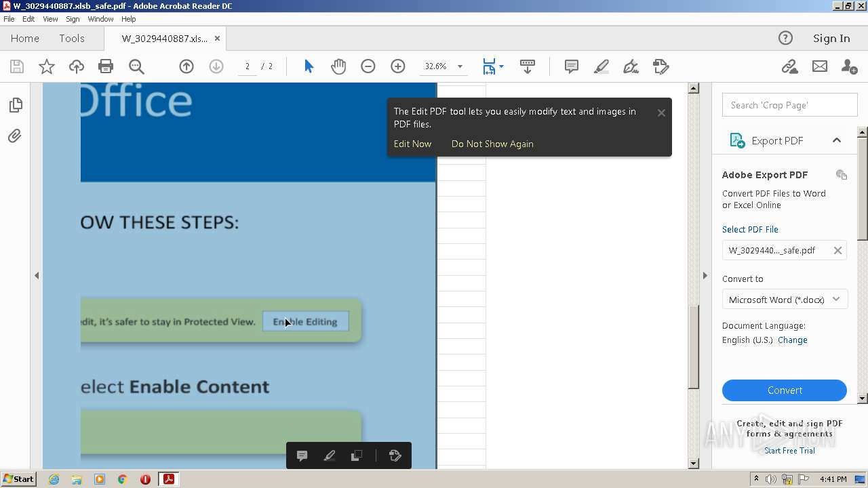Click the right pane scrollbar thumb
Viewport: 868px width, 488px height.
click(x=863, y=188)
